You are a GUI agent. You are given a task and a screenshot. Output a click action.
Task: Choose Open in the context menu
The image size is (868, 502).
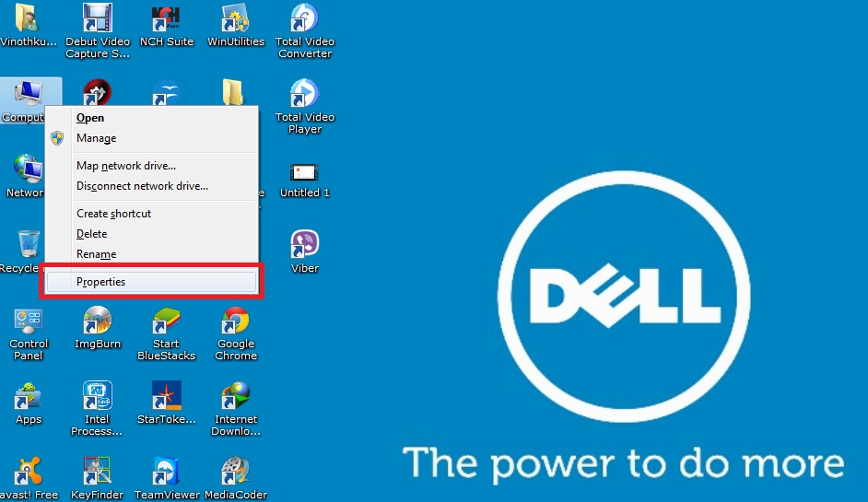click(151, 118)
